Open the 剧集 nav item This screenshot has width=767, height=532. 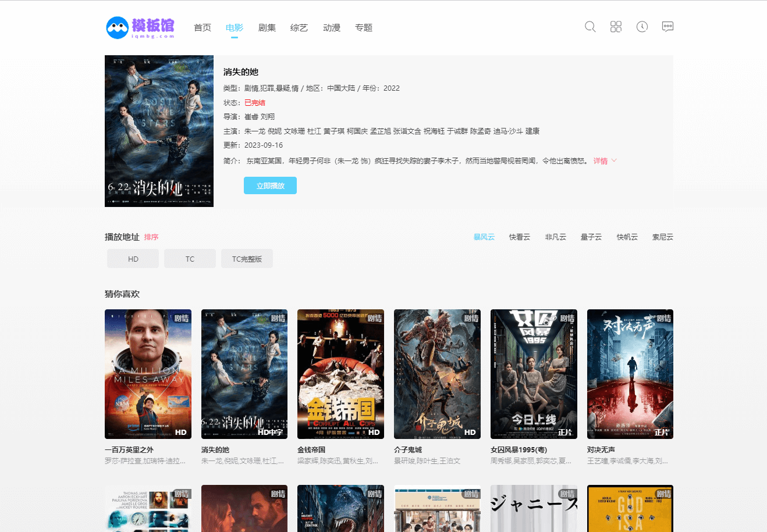267,27
